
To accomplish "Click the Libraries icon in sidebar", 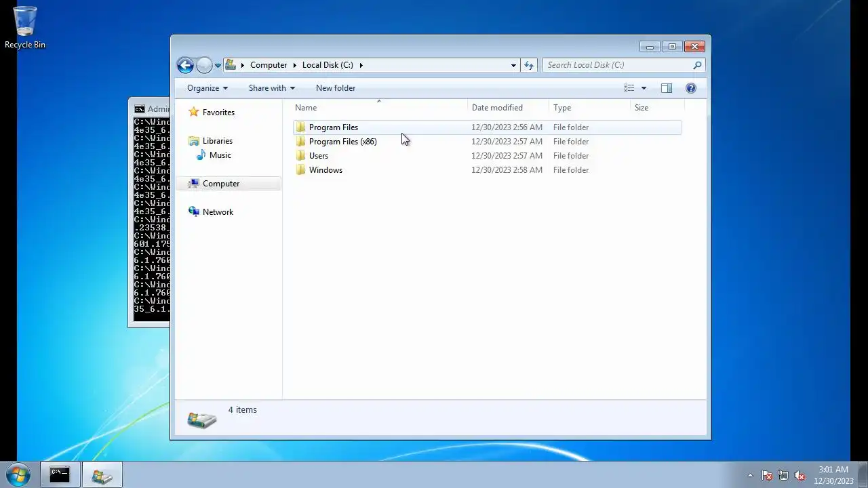I will (x=194, y=141).
